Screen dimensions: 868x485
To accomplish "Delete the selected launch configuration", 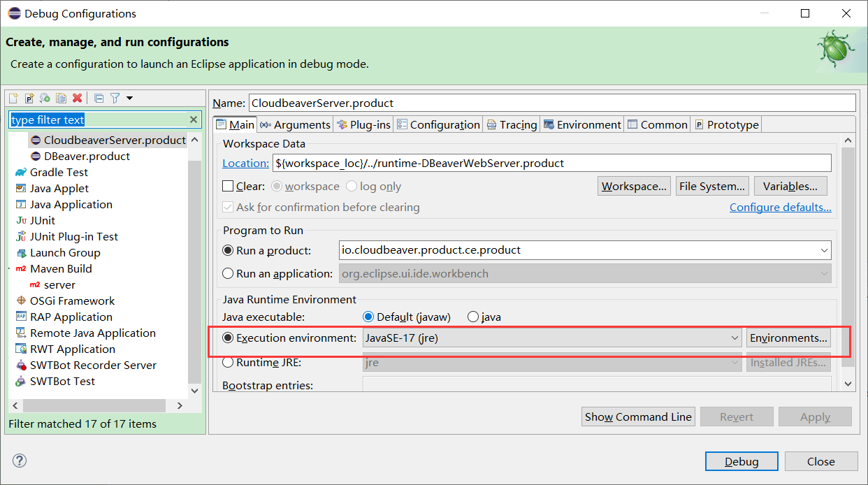I will coord(77,98).
